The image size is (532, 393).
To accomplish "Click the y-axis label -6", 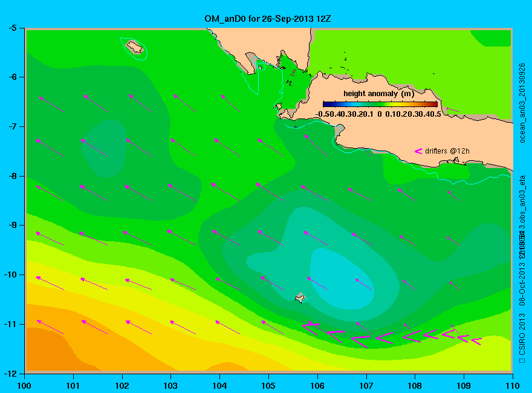I will click(12, 77).
